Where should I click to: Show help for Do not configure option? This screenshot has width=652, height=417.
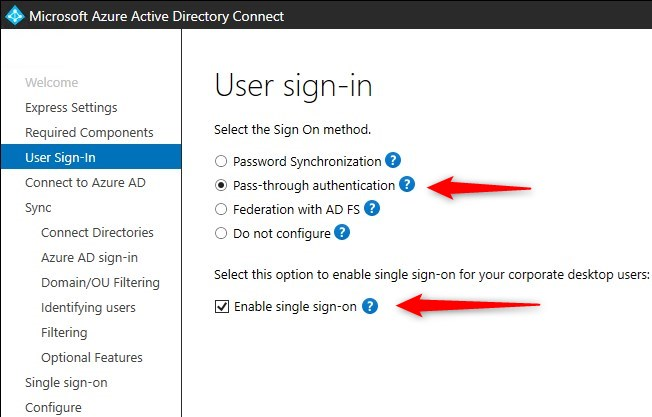(342, 233)
